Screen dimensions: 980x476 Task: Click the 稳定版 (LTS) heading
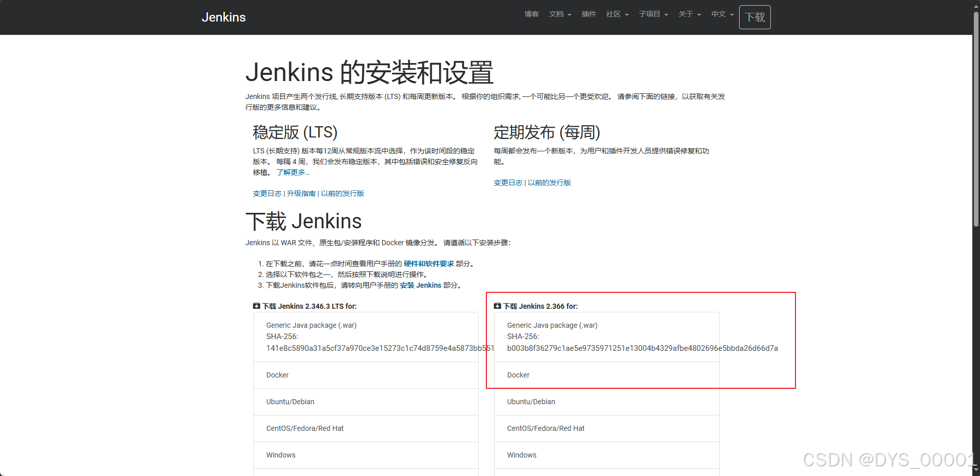295,132
